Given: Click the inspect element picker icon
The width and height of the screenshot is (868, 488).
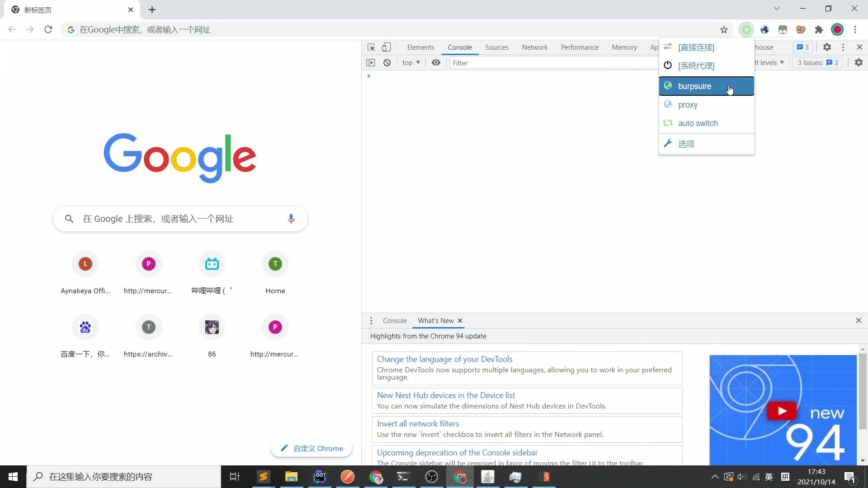Looking at the screenshot, I should click(371, 47).
